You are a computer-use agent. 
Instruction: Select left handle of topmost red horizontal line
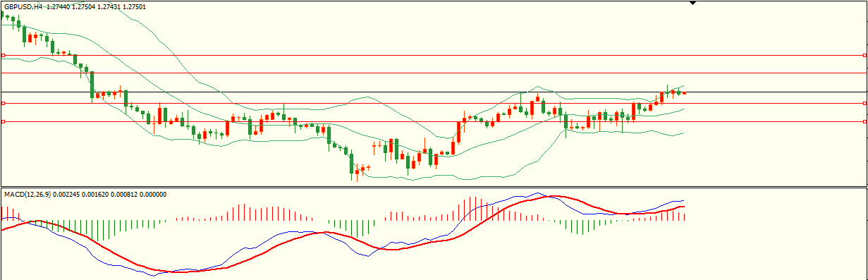click(3, 55)
